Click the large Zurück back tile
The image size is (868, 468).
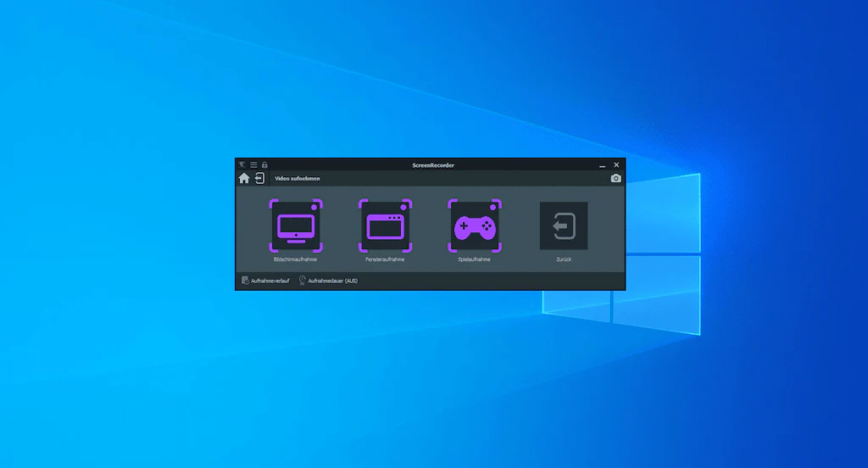point(564,226)
